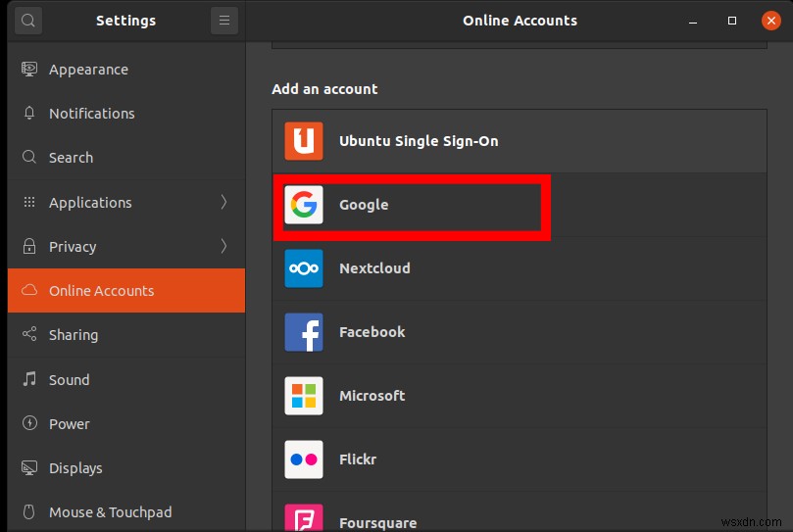Click the Nextcloud logo icon

click(x=304, y=268)
